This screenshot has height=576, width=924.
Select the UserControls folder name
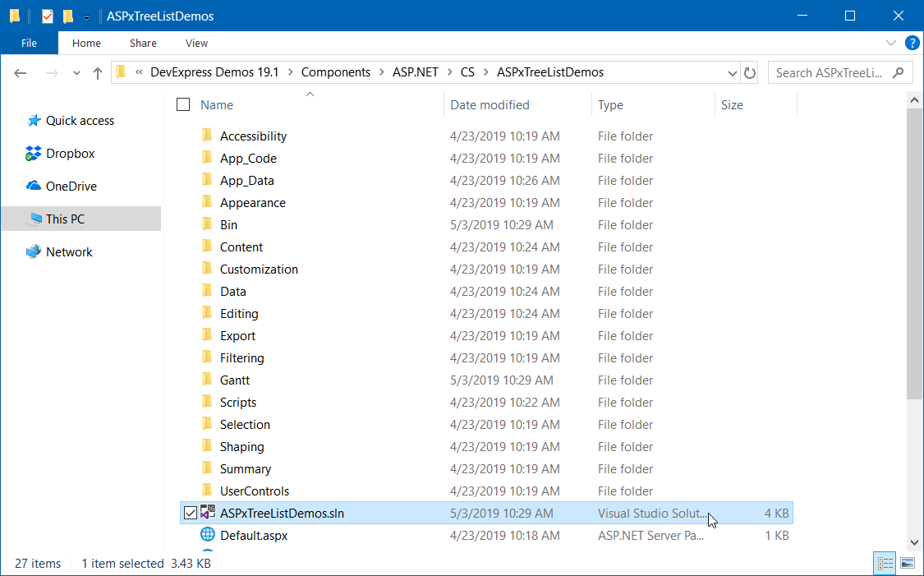(255, 491)
